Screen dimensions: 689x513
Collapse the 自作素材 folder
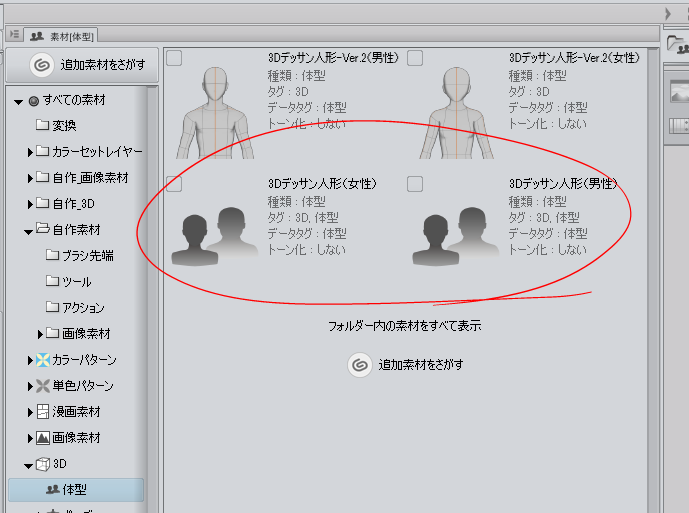[29, 232]
